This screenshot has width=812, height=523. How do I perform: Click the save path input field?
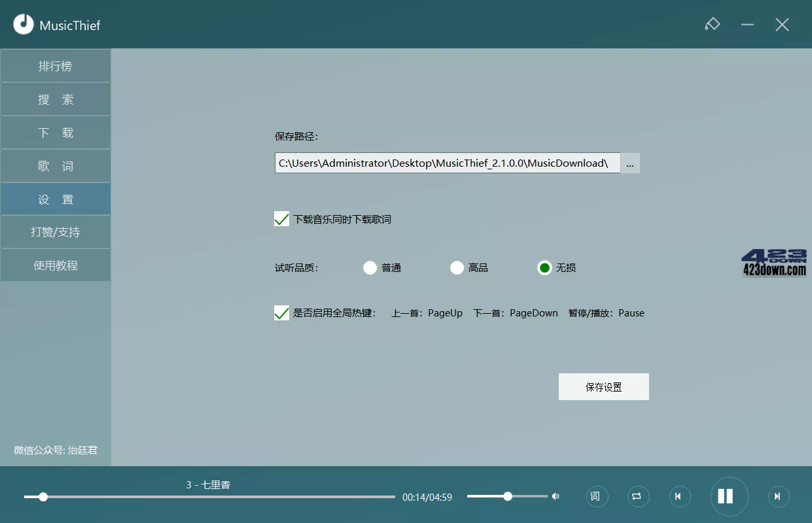point(448,163)
